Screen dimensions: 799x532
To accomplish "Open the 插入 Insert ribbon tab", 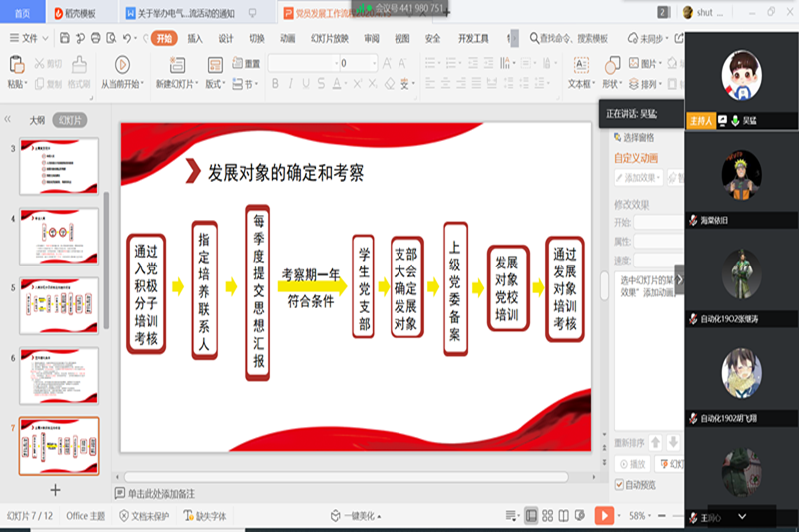I will tap(195, 38).
